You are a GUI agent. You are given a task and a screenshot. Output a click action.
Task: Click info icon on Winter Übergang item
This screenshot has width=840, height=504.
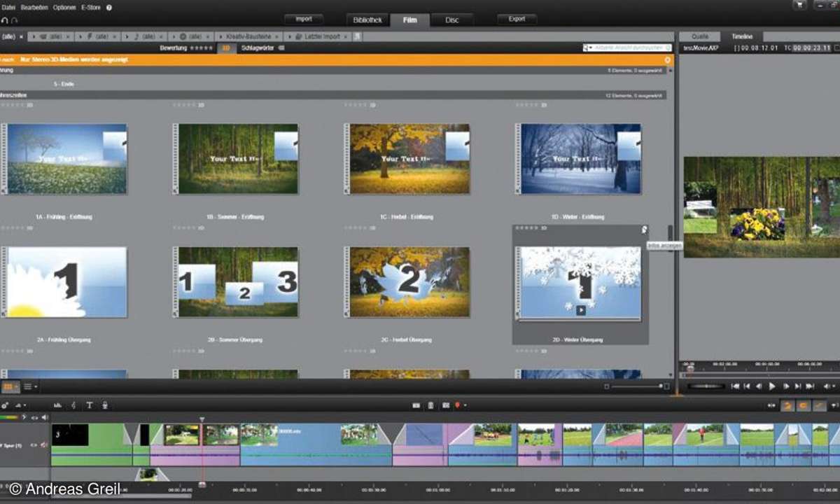tap(644, 230)
